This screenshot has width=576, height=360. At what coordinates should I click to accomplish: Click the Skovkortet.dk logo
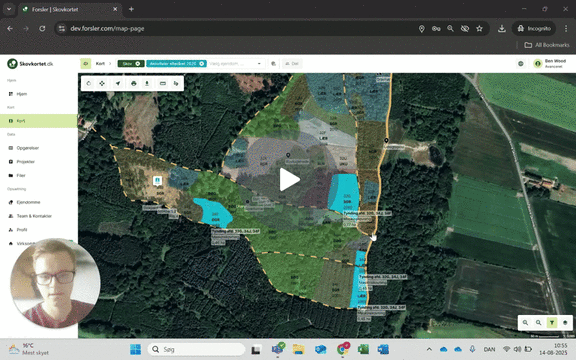click(x=30, y=64)
